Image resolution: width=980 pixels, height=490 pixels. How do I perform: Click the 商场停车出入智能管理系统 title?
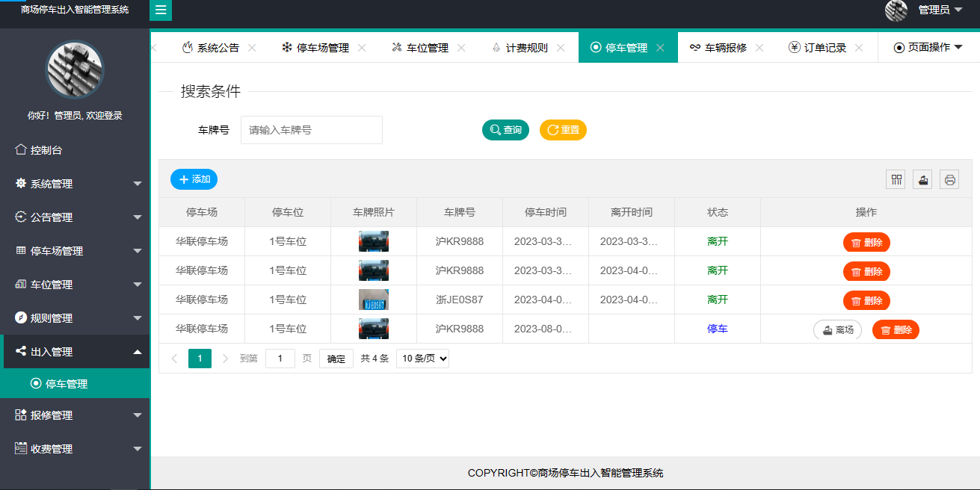coord(75,10)
